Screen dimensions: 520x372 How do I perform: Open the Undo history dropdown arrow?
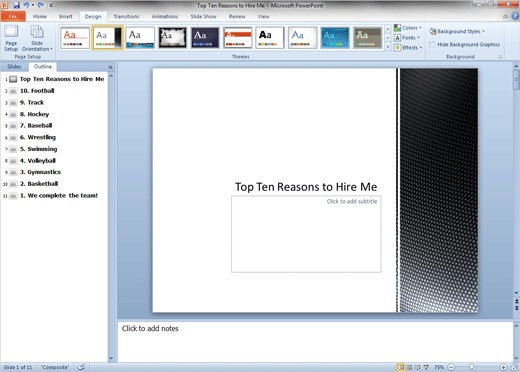(x=33, y=5)
